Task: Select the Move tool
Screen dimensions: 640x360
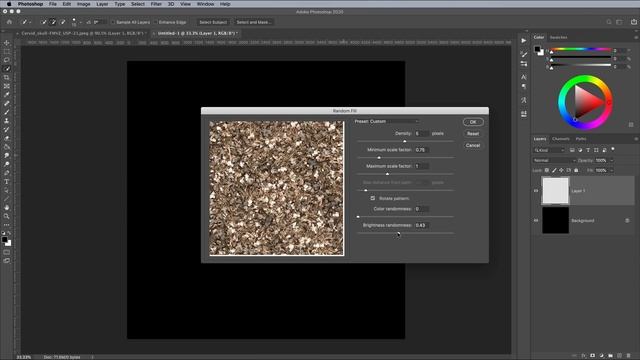Action: [7, 43]
